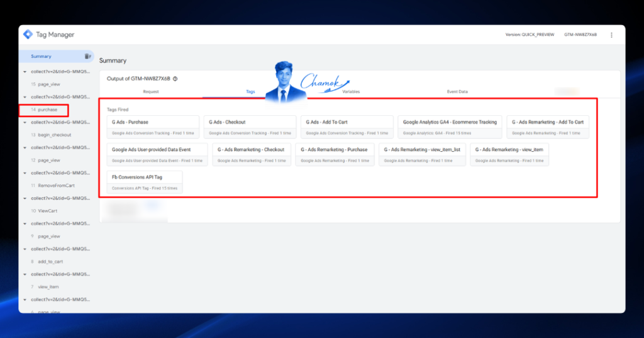Collapse the collect request above 14 purchase
The height and width of the screenshot is (338, 644).
pos(25,98)
